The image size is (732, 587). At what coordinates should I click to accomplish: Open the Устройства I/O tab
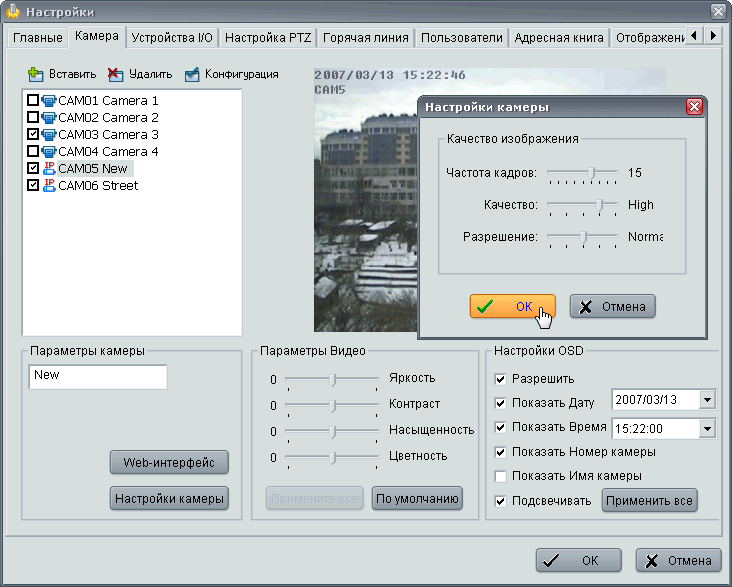click(172, 38)
